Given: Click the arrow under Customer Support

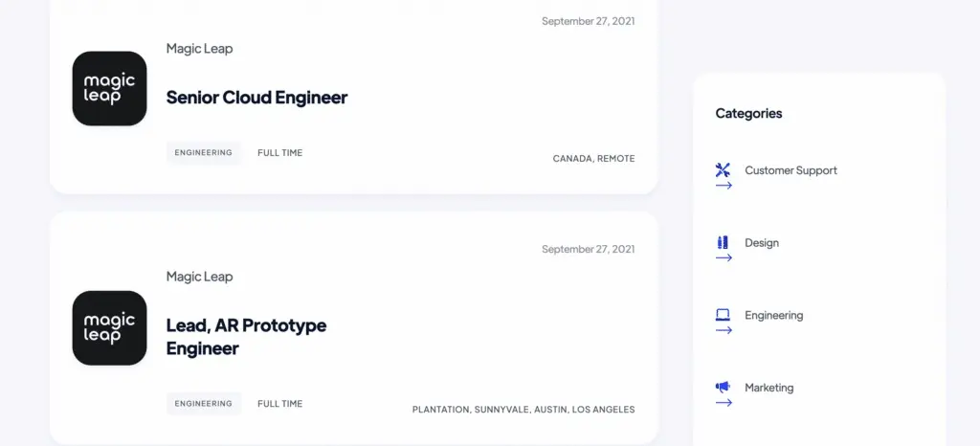Looking at the screenshot, I should [724, 186].
